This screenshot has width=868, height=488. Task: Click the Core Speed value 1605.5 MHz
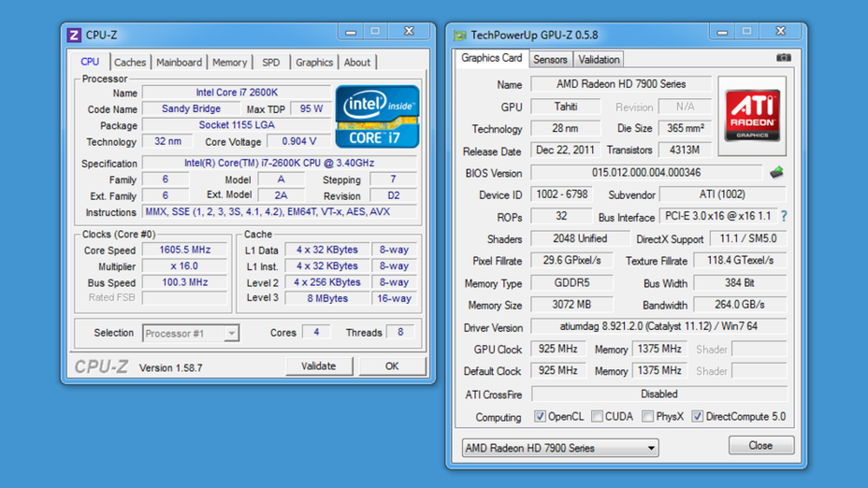pos(184,250)
